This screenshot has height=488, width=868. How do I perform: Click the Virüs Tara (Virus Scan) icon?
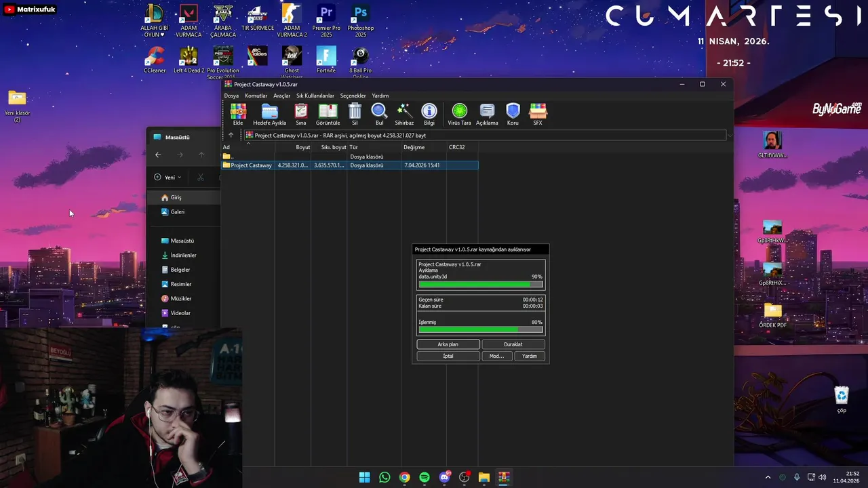click(x=460, y=114)
